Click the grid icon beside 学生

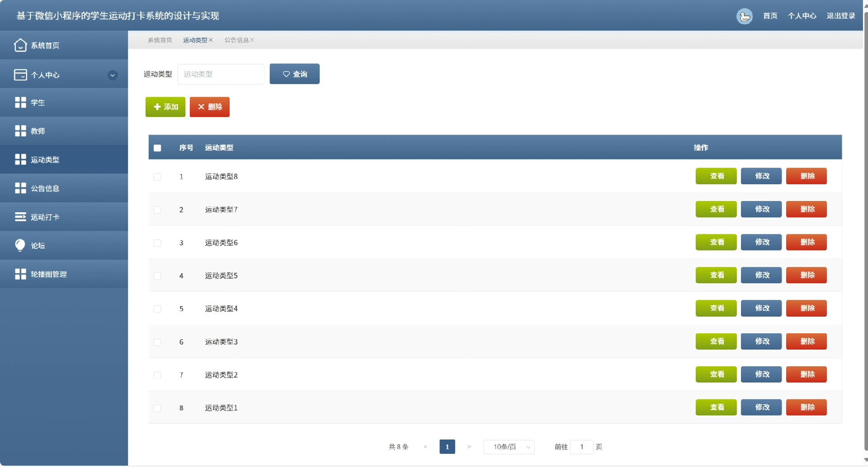[20, 103]
